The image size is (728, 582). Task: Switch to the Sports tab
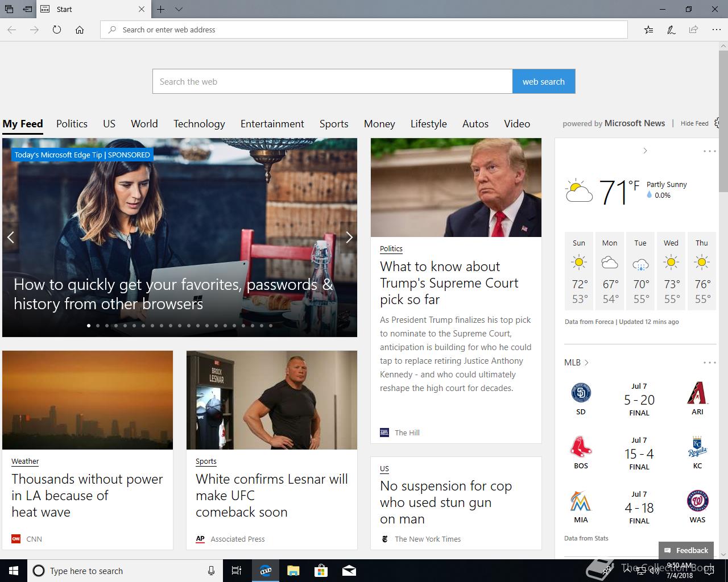tap(334, 124)
